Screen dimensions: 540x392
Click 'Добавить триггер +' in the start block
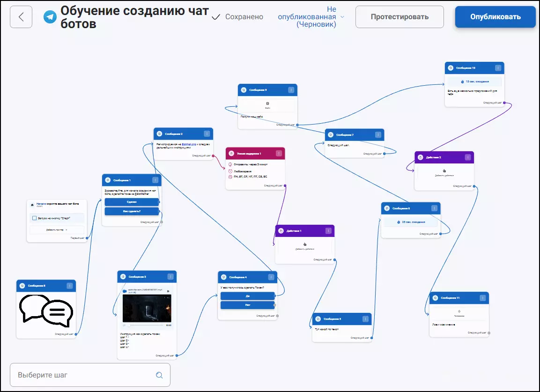tap(57, 230)
